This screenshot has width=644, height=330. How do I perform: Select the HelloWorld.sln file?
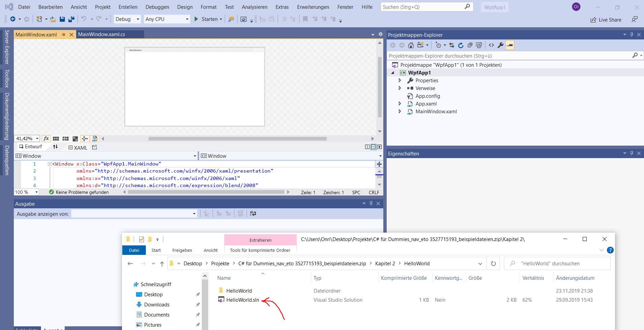pyautogui.click(x=243, y=300)
